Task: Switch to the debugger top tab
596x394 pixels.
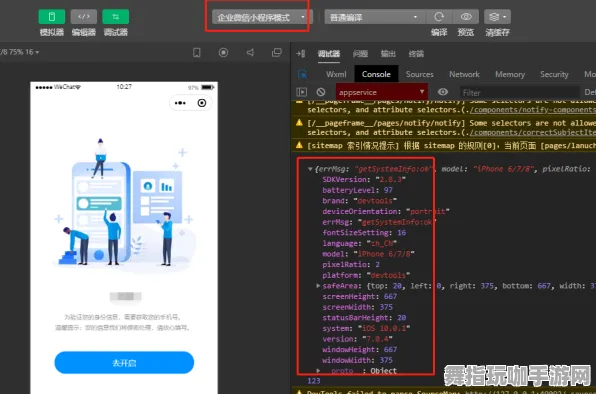Action: click(329, 54)
